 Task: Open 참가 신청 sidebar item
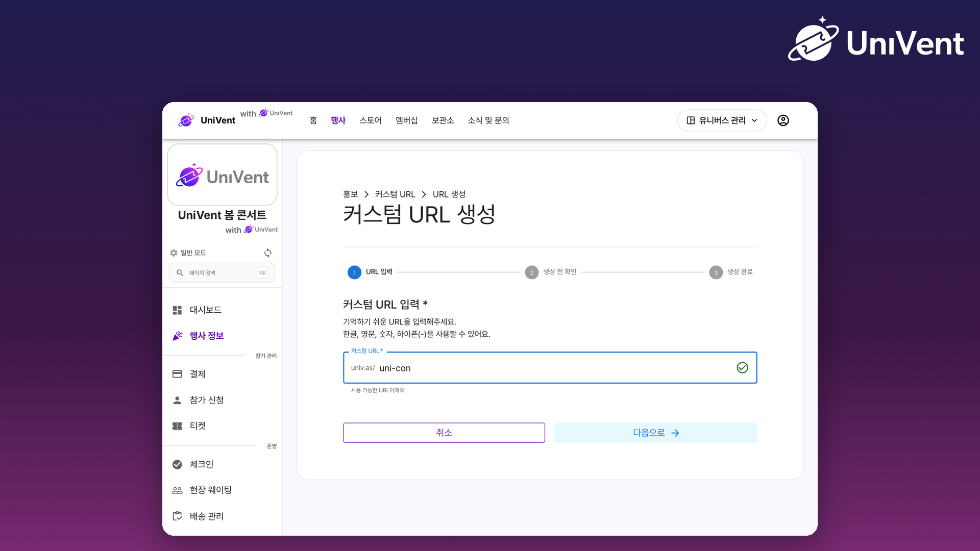click(222, 400)
